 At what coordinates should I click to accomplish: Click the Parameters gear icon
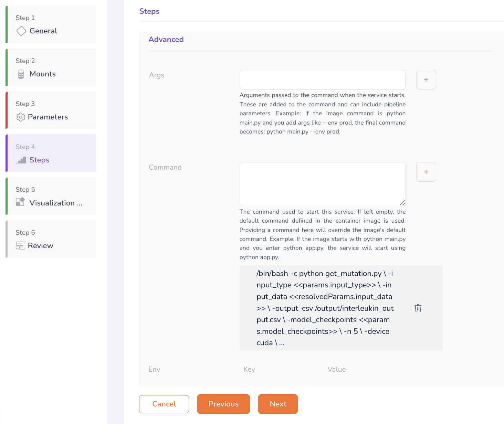pyautogui.click(x=21, y=117)
